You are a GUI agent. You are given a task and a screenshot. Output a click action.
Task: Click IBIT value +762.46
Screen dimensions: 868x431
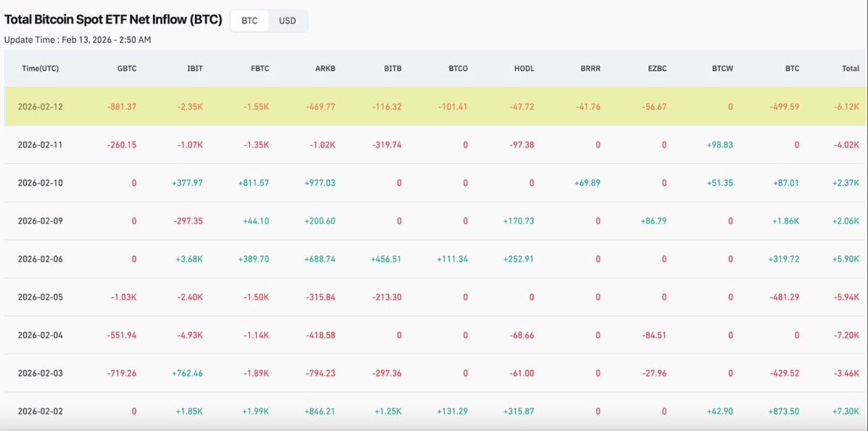click(187, 373)
